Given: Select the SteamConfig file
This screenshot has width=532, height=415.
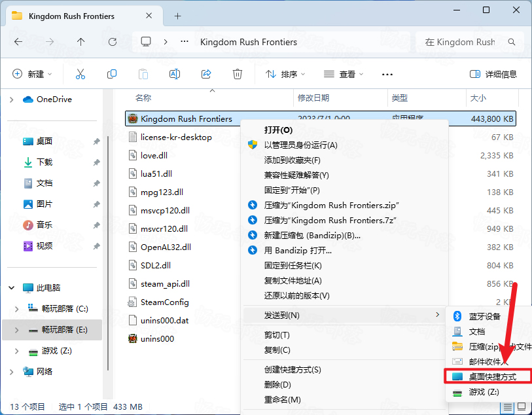Looking at the screenshot, I should pos(164,302).
